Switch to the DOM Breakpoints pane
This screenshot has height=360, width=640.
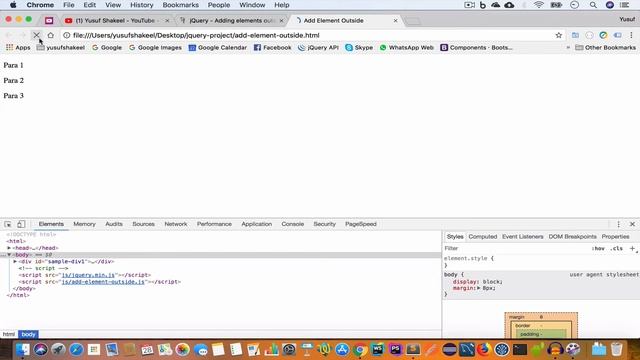(x=573, y=237)
